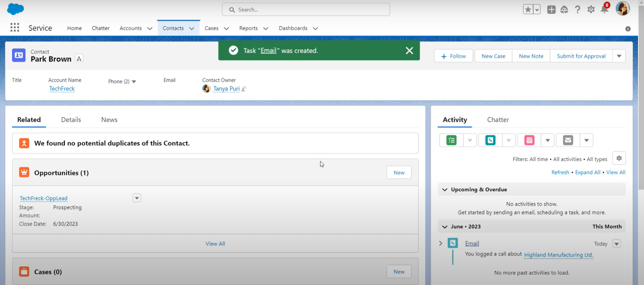Go to the Home tab
The height and width of the screenshot is (285, 644).
[x=74, y=28]
